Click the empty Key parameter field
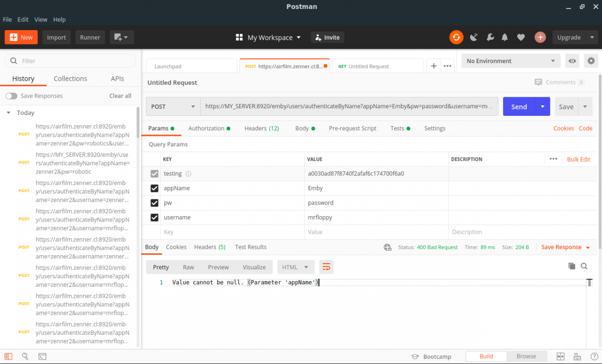The width and height of the screenshot is (602, 364). pyautogui.click(x=232, y=232)
